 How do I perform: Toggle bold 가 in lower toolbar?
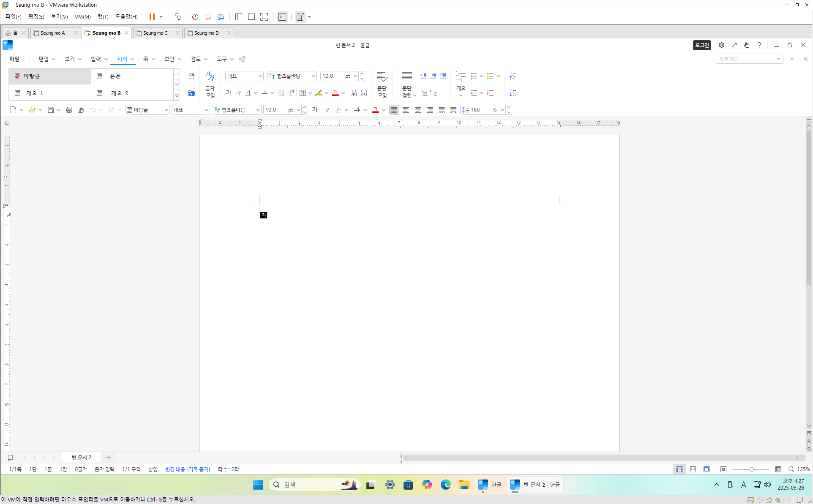coord(315,110)
